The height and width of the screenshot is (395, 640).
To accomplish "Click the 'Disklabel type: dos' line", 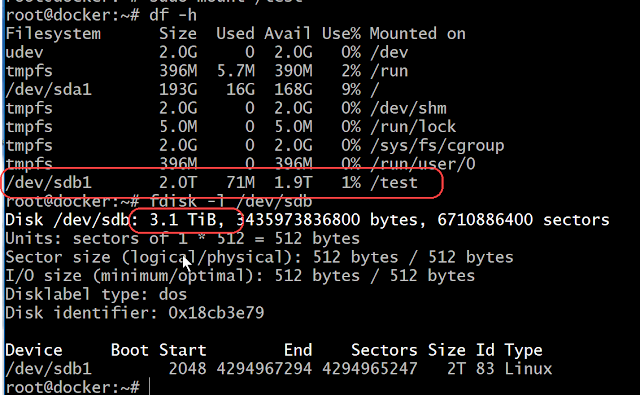I will point(96,294).
